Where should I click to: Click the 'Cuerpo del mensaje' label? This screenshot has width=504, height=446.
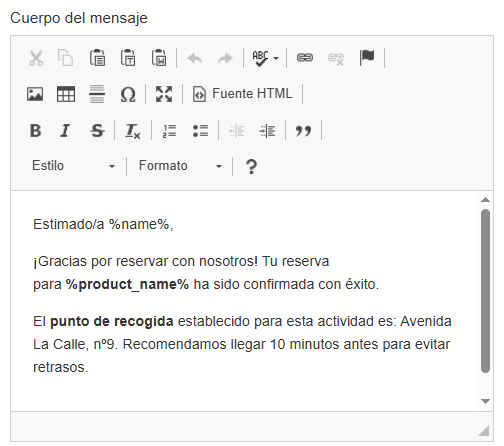(79, 18)
